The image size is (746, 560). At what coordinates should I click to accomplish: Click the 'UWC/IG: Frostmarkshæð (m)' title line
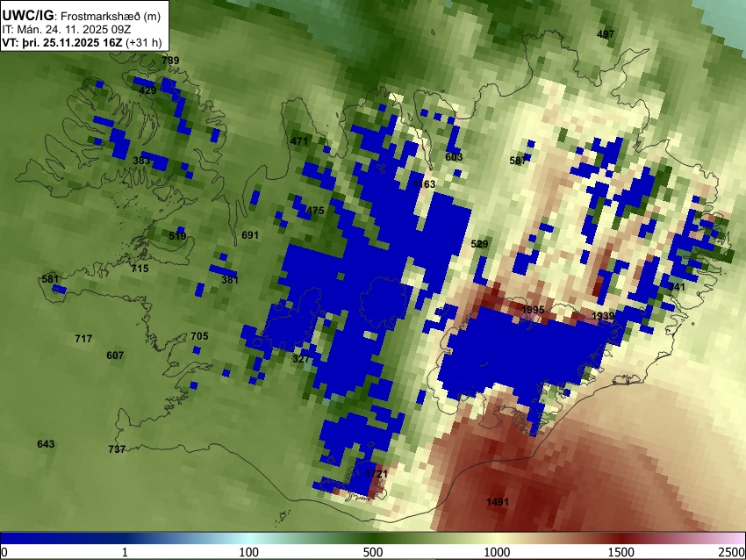(x=82, y=16)
